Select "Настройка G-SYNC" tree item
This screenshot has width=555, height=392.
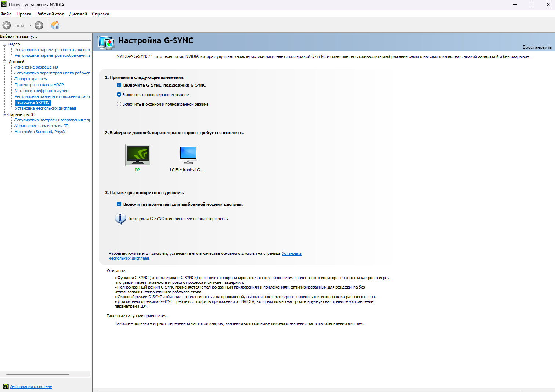32,102
